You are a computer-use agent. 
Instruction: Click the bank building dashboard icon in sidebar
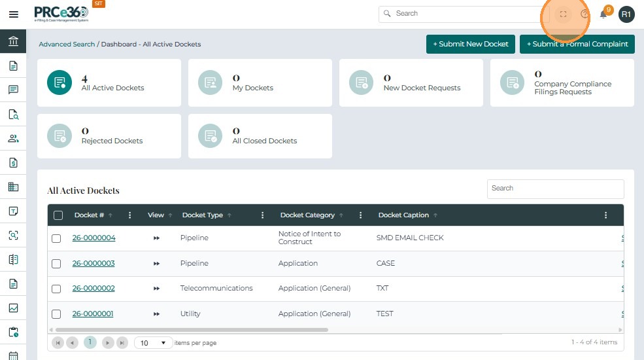point(13,42)
